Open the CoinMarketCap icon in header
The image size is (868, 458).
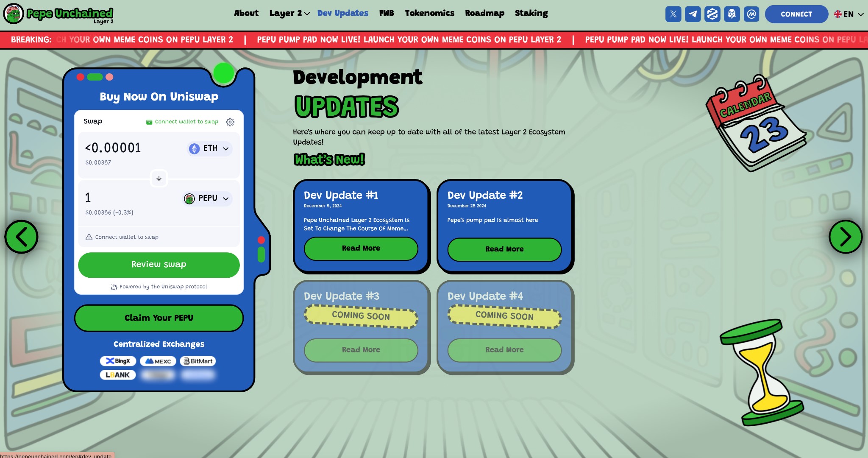(x=751, y=14)
